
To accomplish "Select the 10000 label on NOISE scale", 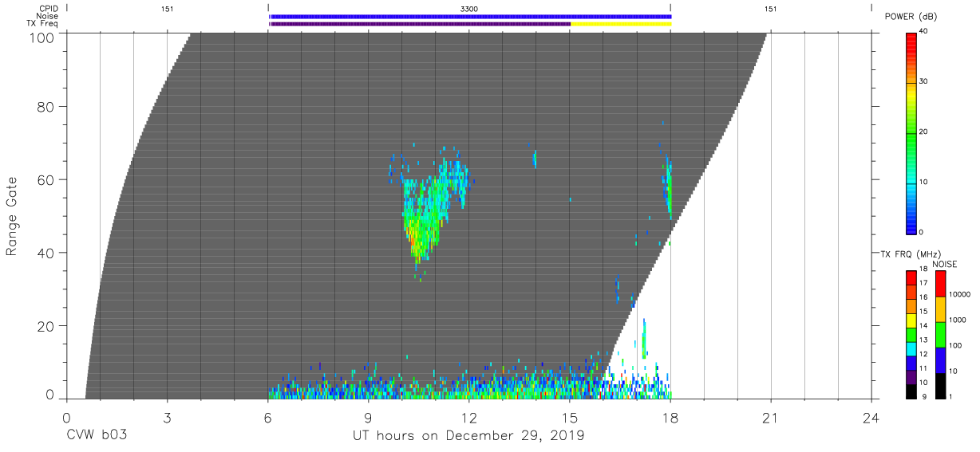I will 958,294.
